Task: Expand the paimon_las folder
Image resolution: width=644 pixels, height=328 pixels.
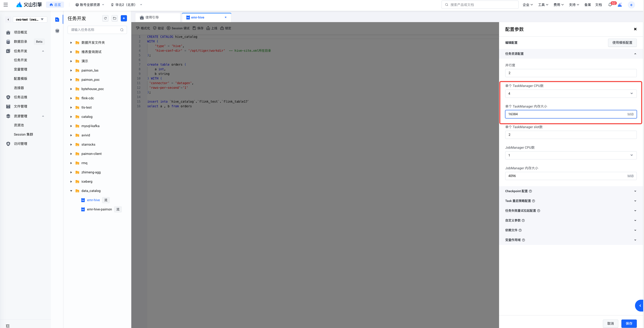Action: click(x=71, y=70)
